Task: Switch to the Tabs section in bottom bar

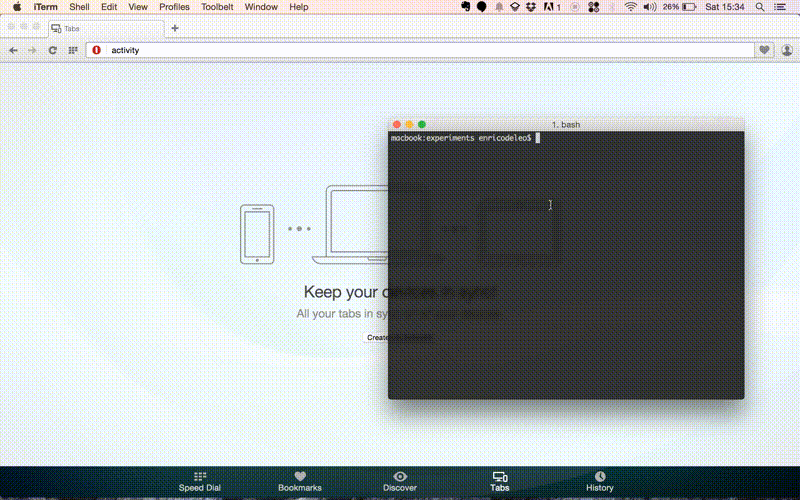Action: point(500,481)
